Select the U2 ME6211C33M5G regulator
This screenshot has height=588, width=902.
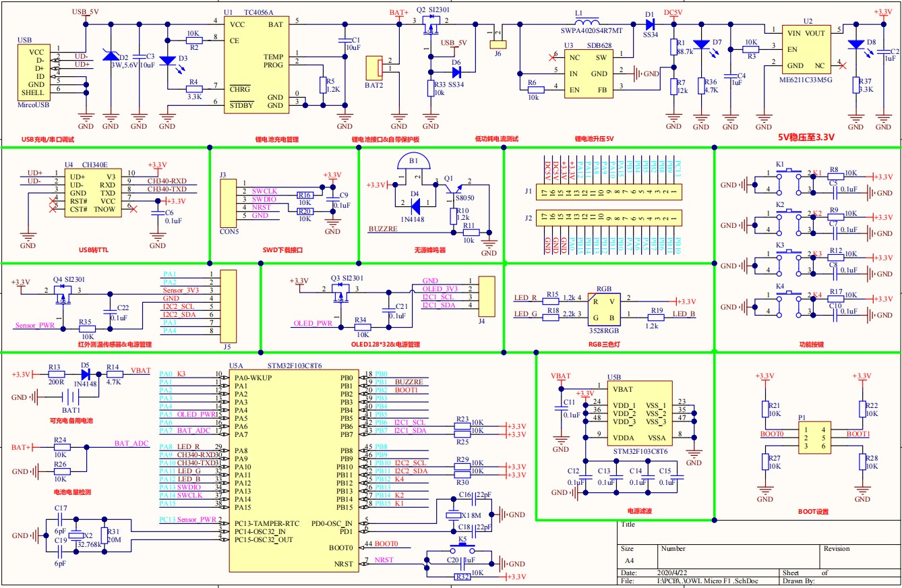click(x=806, y=50)
